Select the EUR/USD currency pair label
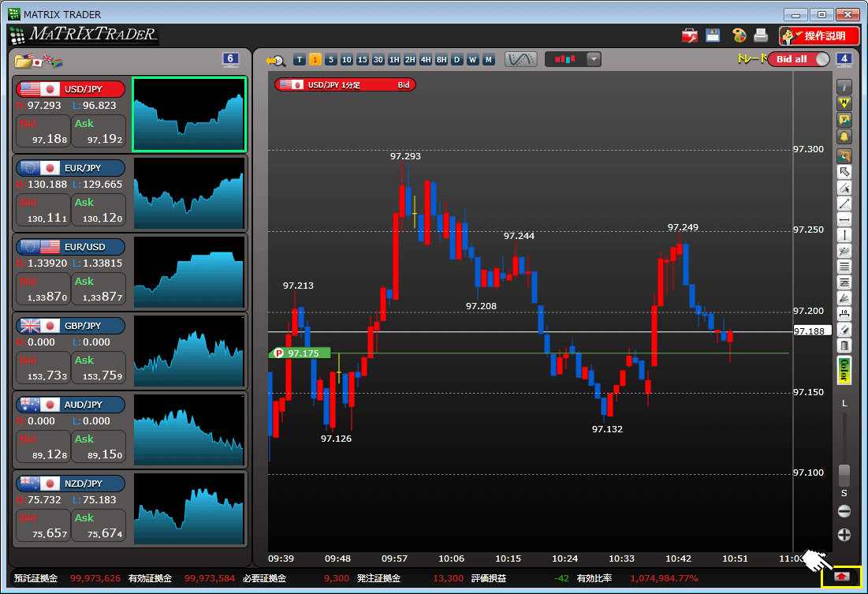 70,247
